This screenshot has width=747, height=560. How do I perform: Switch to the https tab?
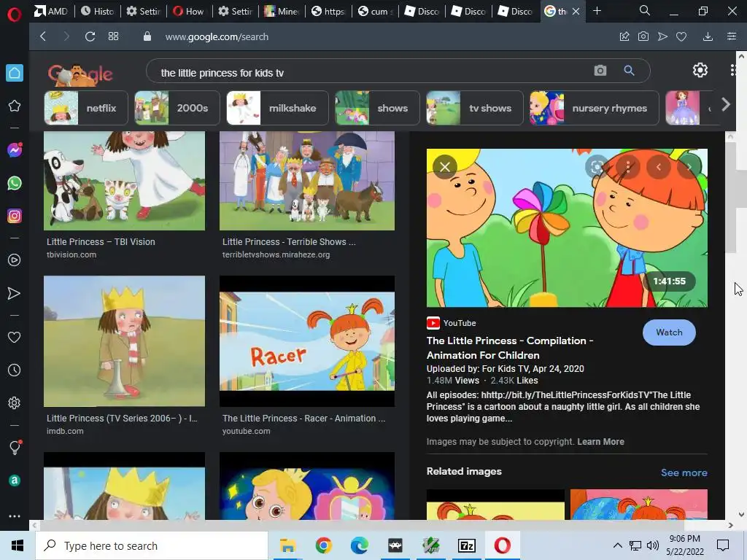pos(328,11)
